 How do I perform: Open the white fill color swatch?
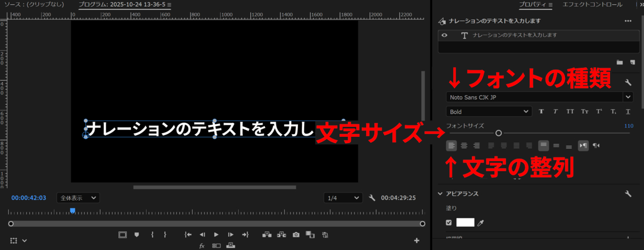(465, 223)
